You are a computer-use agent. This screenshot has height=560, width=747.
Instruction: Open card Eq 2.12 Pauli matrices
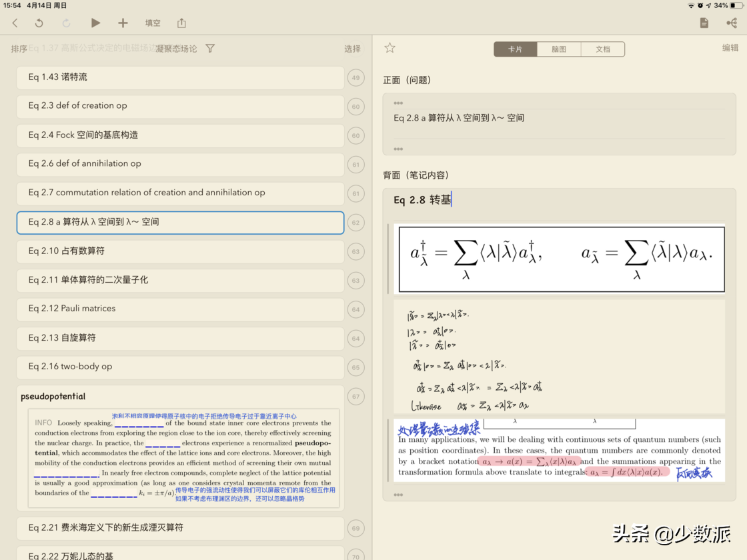(180, 309)
